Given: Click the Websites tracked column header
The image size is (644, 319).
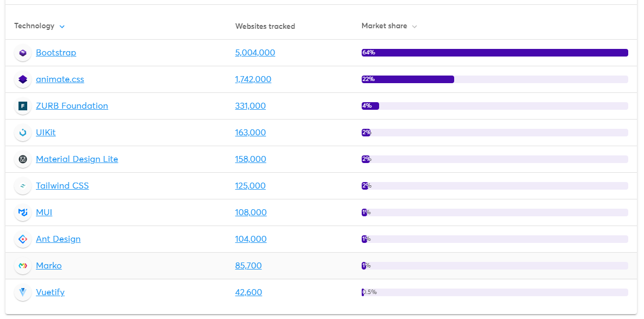Looking at the screenshot, I should pos(265,26).
